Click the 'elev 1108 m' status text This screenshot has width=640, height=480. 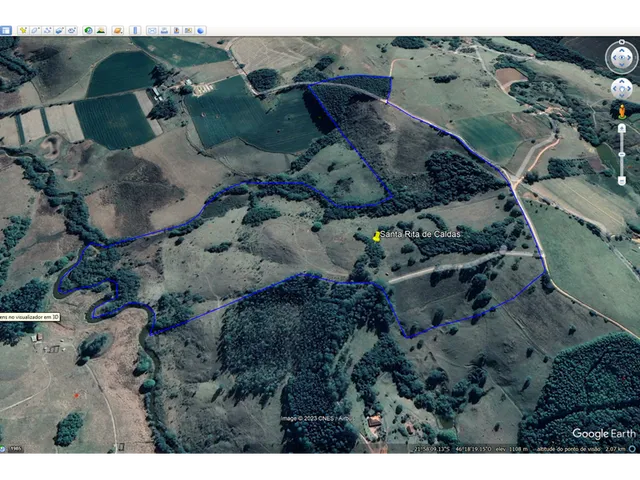pos(512,449)
